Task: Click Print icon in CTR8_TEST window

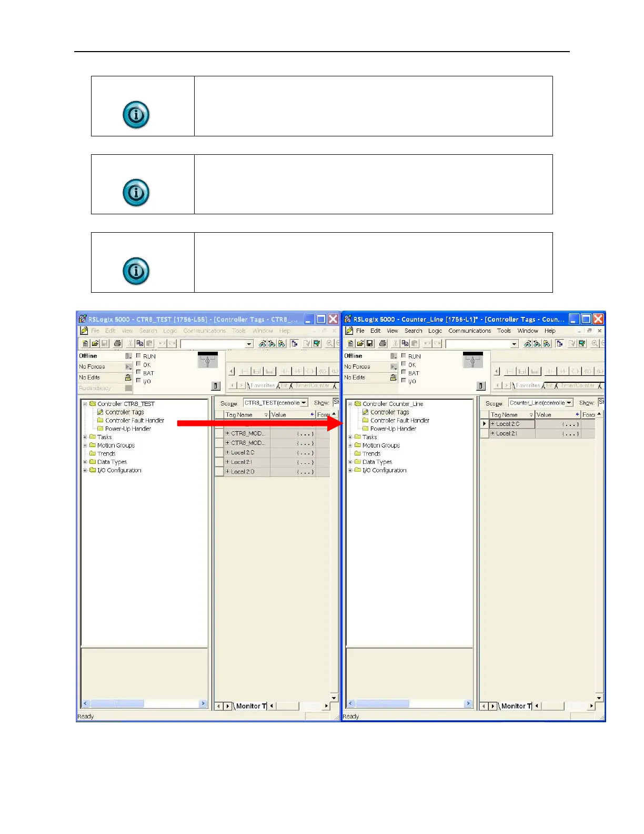Action: (117, 343)
